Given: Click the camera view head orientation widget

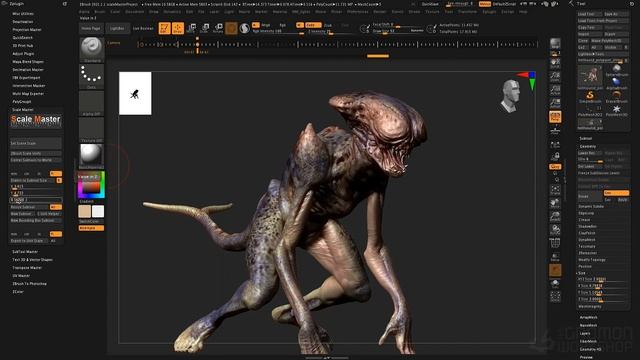Looking at the screenshot, I should [x=510, y=96].
